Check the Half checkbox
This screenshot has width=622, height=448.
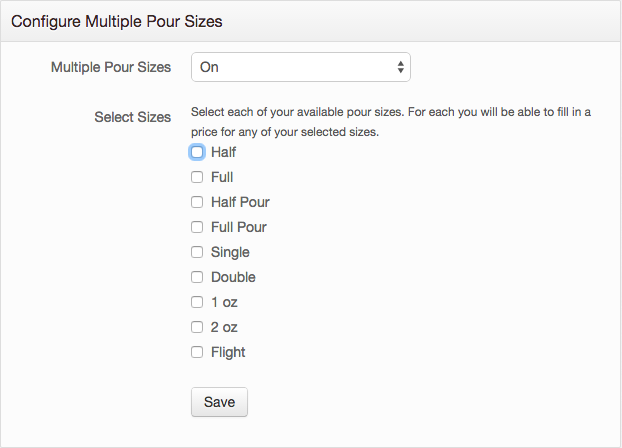click(197, 152)
